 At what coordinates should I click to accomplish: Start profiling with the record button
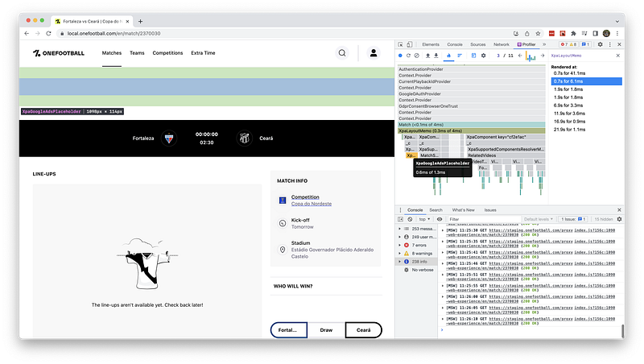[x=402, y=56]
